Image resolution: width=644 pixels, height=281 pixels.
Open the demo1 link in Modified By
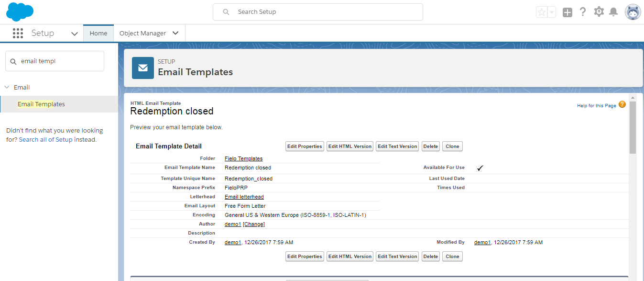click(x=482, y=242)
